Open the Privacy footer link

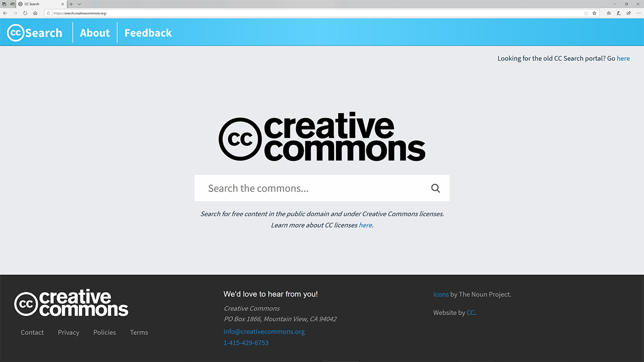(x=68, y=332)
